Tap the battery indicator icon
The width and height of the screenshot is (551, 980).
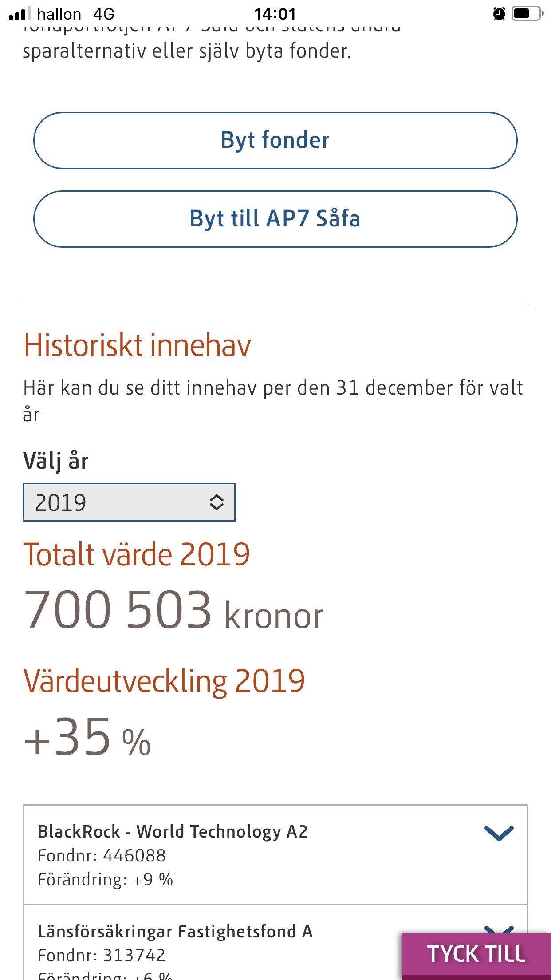click(527, 14)
